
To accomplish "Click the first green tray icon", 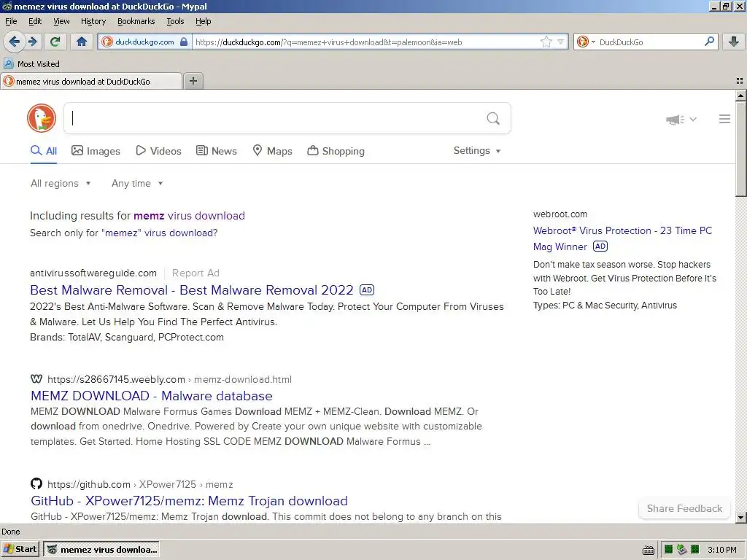I will tap(668, 550).
